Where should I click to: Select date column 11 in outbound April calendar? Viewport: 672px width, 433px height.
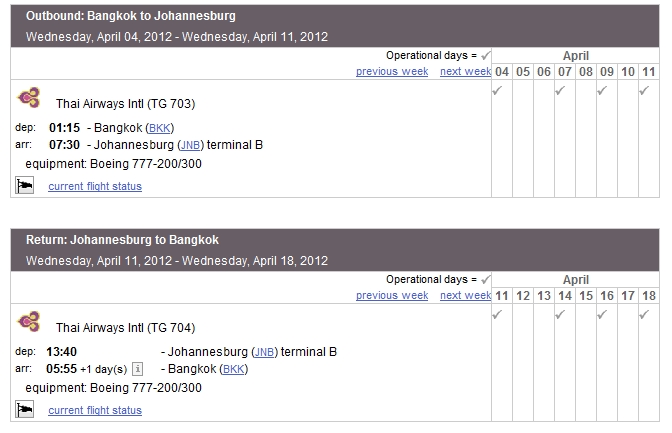point(649,72)
